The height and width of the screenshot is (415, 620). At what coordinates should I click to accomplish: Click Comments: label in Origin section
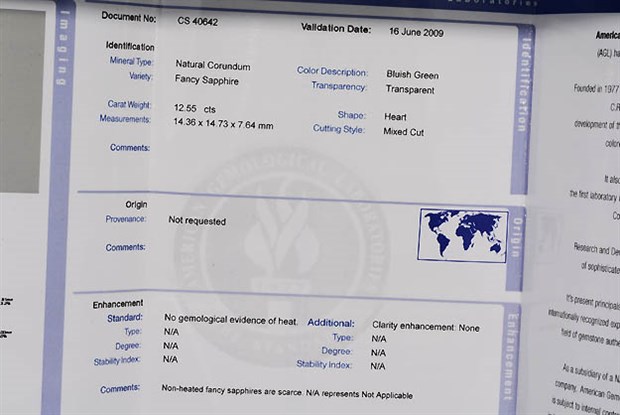[x=125, y=247]
